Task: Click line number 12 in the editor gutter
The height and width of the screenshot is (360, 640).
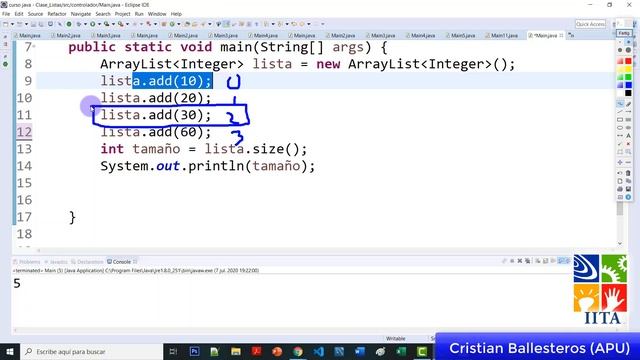Action: click(24, 132)
